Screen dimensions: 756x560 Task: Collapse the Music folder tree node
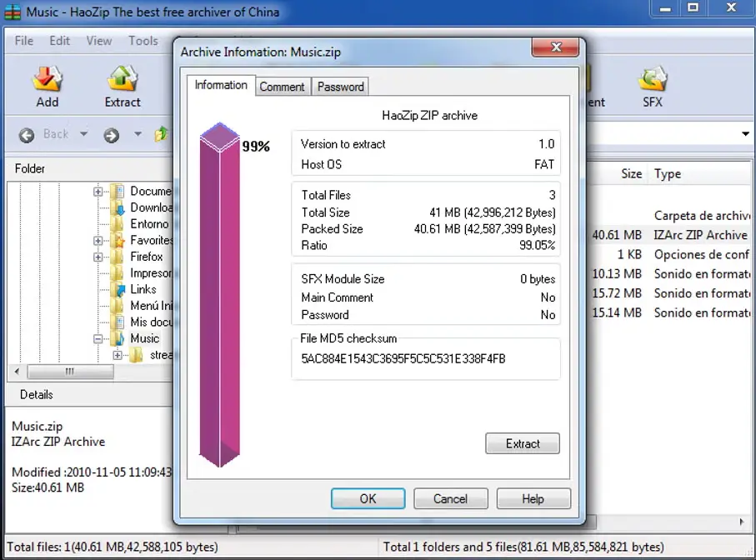click(x=98, y=339)
